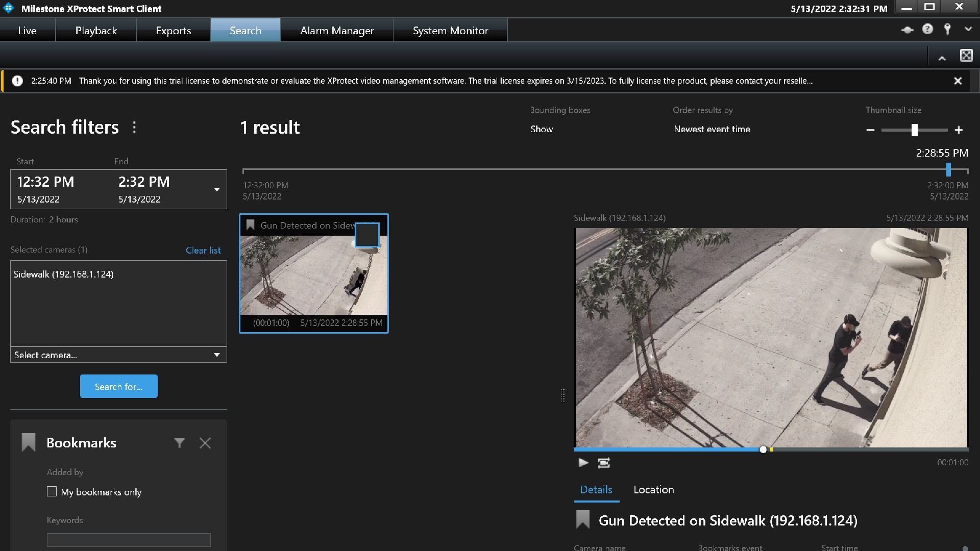The image size is (980, 551).
Task: Dismiss the trial license notification
Action: click(958, 81)
